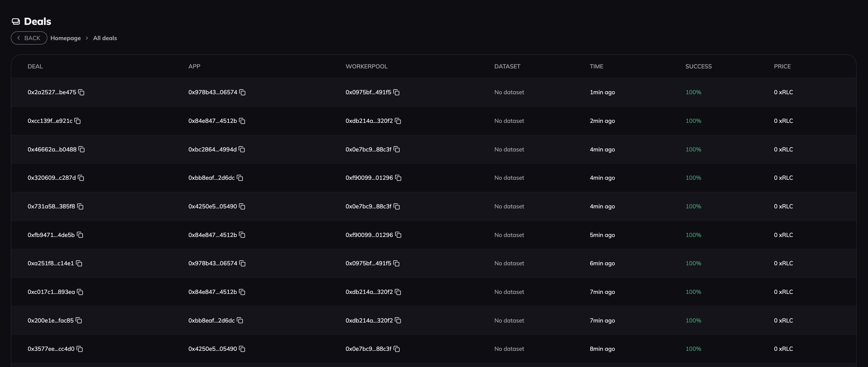Copy workerpool address 0x0975bf...491f5 in the first row
Screen dimensions: 868x367
point(396,92)
